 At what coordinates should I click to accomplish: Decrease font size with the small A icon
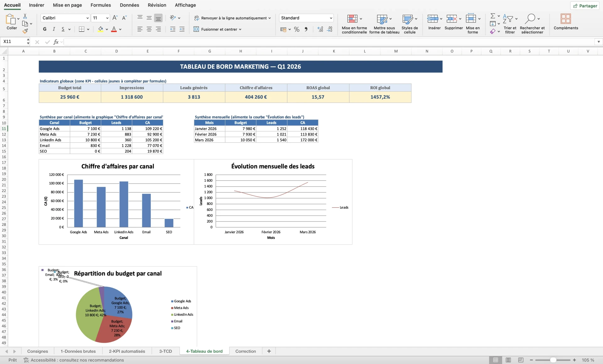click(124, 18)
